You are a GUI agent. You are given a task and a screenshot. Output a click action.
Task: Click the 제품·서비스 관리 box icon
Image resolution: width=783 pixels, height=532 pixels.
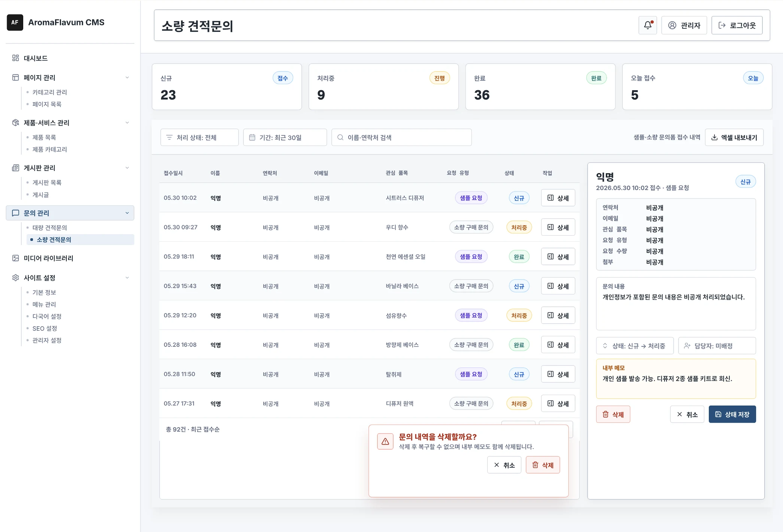pyautogui.click(x=15, y=123)
